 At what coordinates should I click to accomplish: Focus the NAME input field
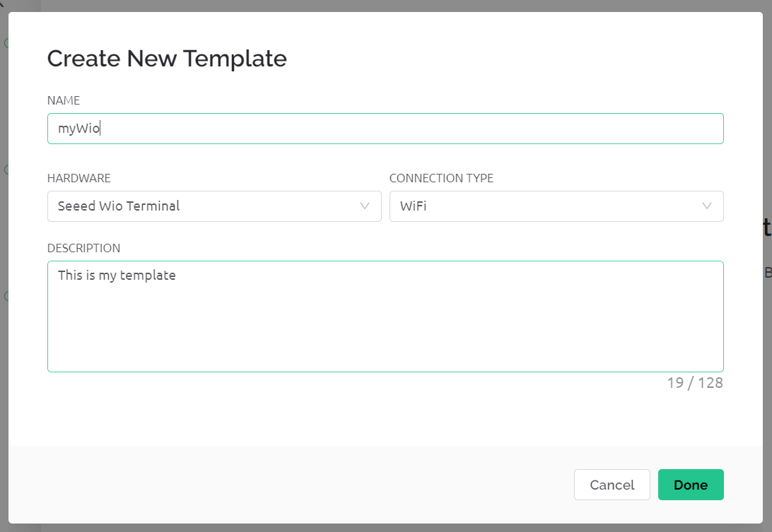click(x=385, y=129)
